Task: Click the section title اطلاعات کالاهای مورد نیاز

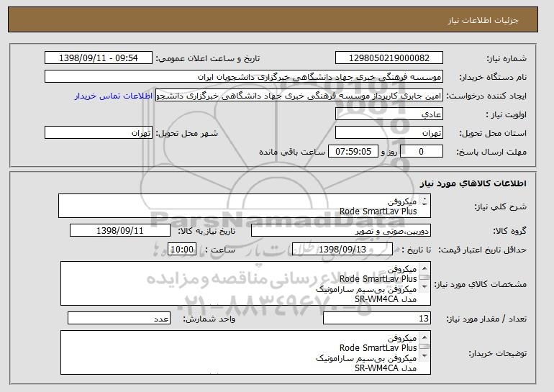Action: (473, 183)
